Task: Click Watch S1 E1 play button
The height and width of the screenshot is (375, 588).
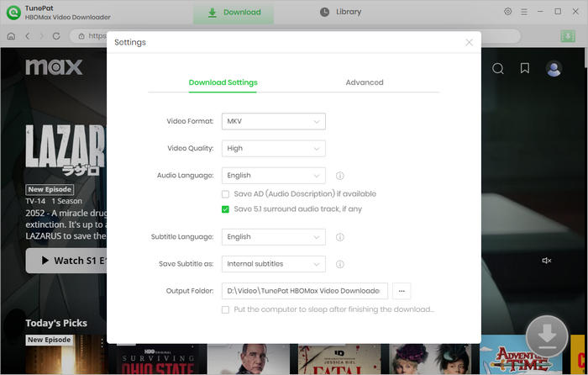Action: click(x=66, y=261)
